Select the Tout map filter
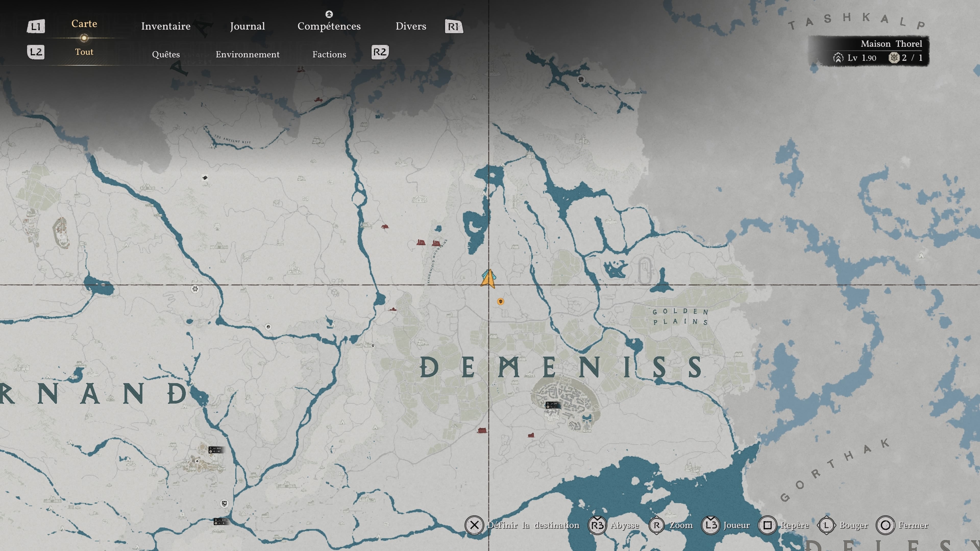This screenshot has height=551, width=980. click(x=84, y=52)
